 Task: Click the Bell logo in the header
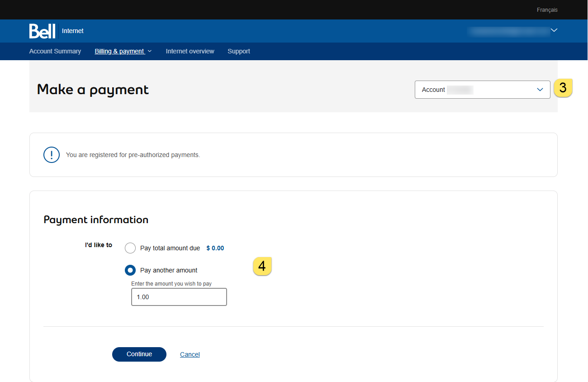point(42,31)
